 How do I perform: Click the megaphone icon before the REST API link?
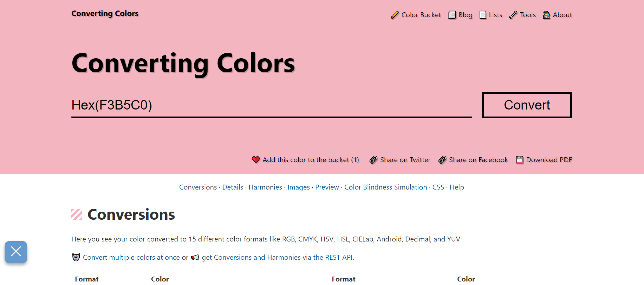[x=196, y=257]
